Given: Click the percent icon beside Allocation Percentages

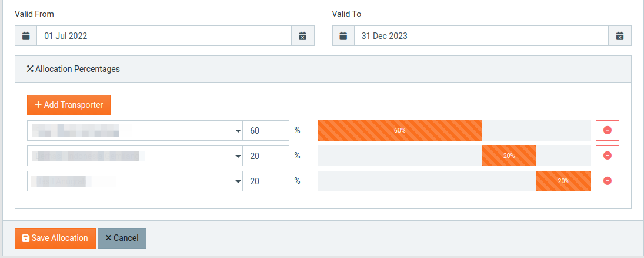Looking at the screenshot, I should 29,69.
